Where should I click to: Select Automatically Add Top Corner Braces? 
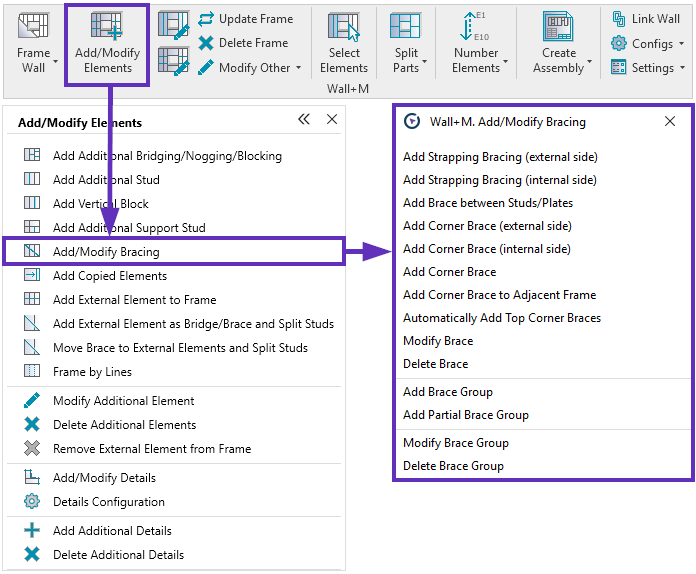pos(502,318)
